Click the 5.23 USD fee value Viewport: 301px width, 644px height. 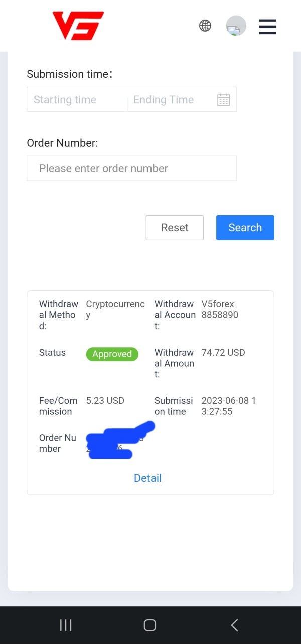click(x=105, y=401)
